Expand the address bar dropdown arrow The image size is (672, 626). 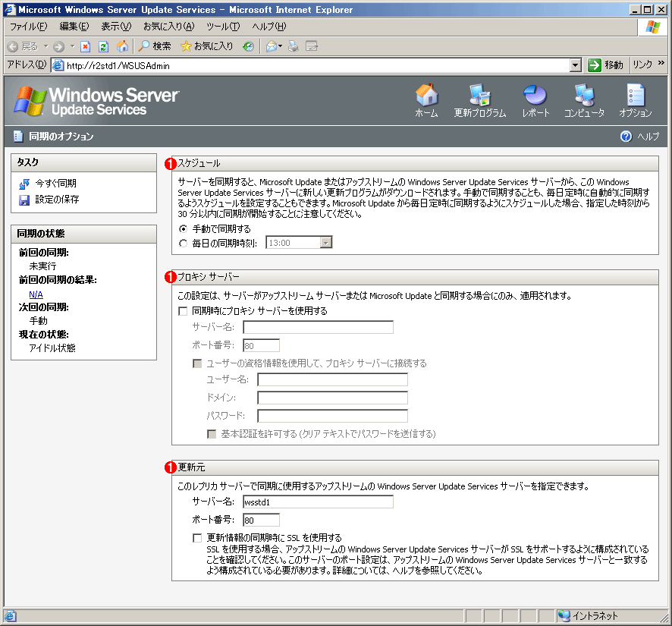[x=575, y=65]
